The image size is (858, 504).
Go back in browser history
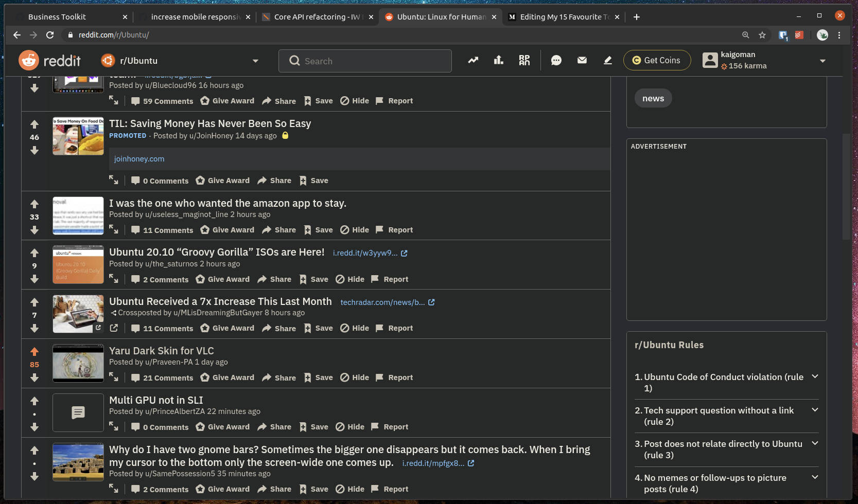tap(17, 35)
